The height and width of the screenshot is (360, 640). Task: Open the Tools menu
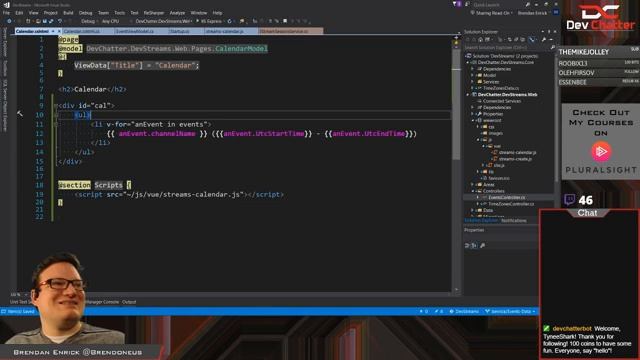click(120, 13)
